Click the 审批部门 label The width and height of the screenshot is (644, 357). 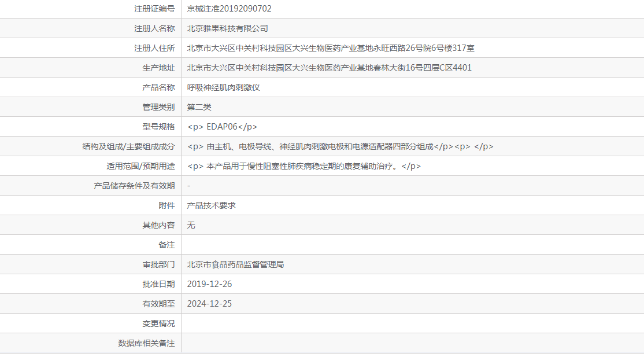(158, 265)
